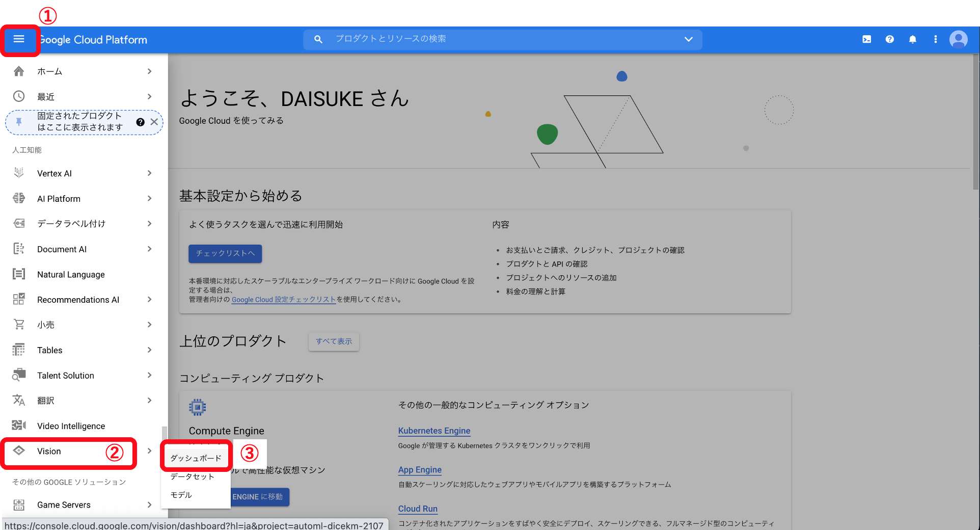
Task: Click the Recommendations AI icon
Action: tap(19, 299)
